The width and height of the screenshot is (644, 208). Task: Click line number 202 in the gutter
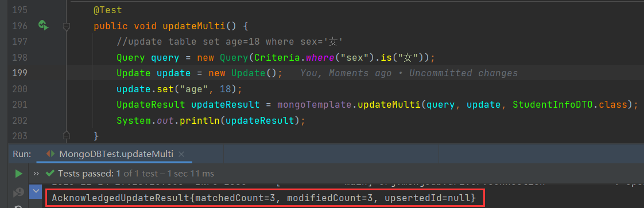pos(20,120)
